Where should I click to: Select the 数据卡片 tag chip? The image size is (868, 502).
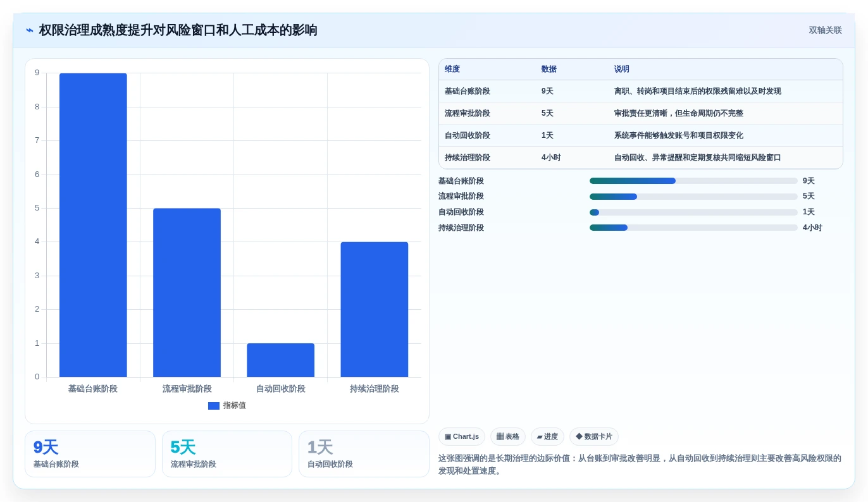coord(594,437)
